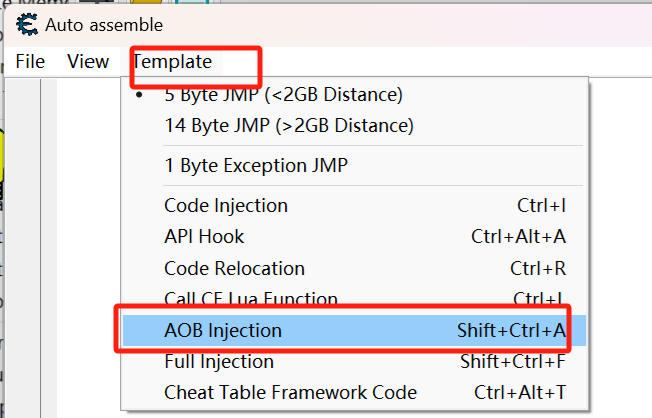Select the Code Relocation template
This screenshot has width=652, height=418.
[354, 268]
